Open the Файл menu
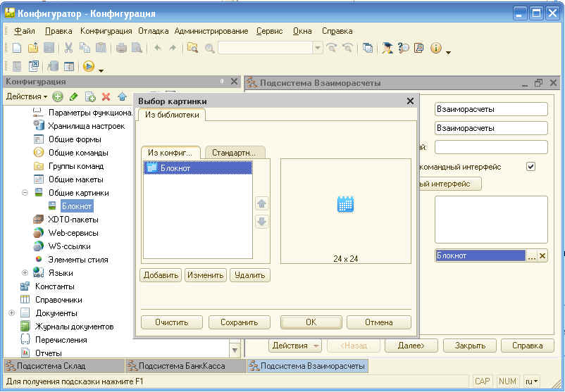 pyautogui.click(x=25, y=31)
